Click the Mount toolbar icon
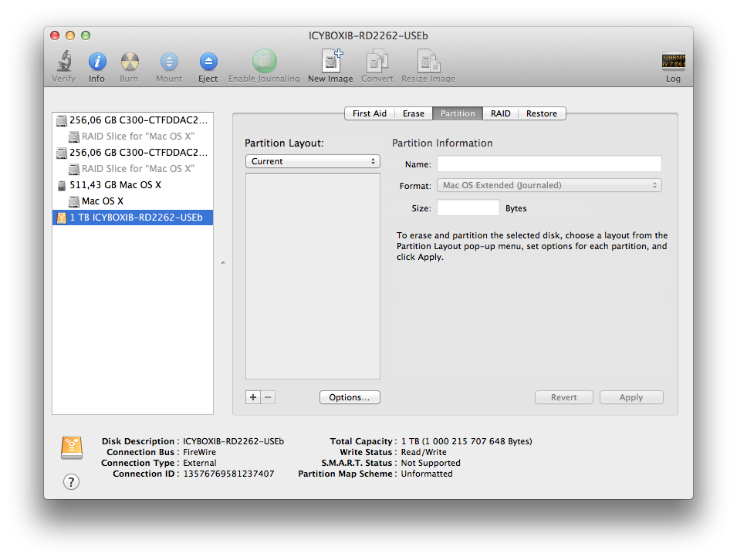Viewport: 737px width, 560px height. coord(169,62)
